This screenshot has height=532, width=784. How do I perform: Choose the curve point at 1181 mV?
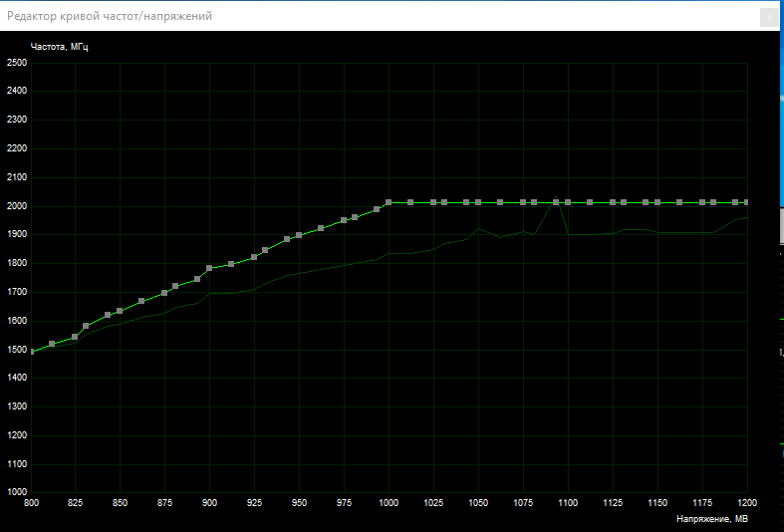[x=713, y=202]
